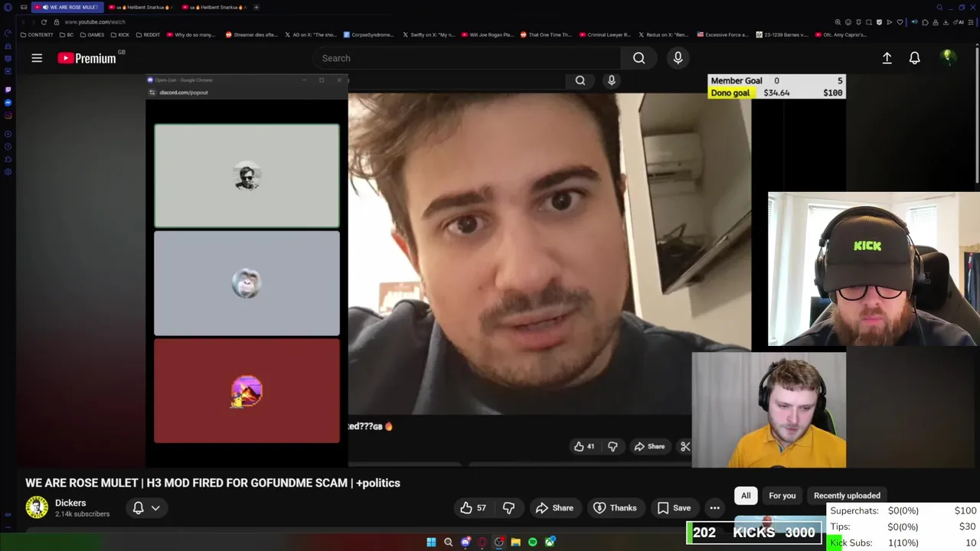Open history clock icon in Opera sidebar
Screen dimensions: 980x551
click(8, 146)
